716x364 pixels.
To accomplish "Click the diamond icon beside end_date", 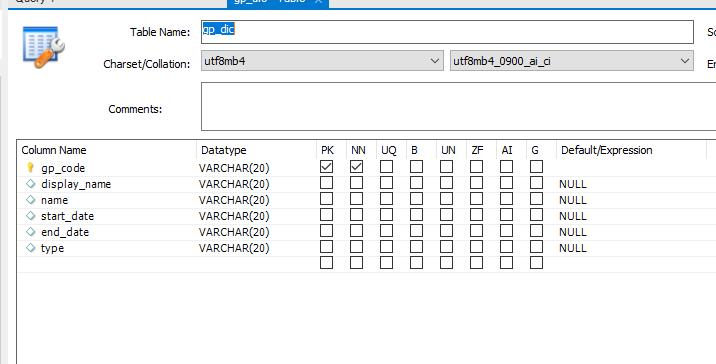I will coord(31,232).
